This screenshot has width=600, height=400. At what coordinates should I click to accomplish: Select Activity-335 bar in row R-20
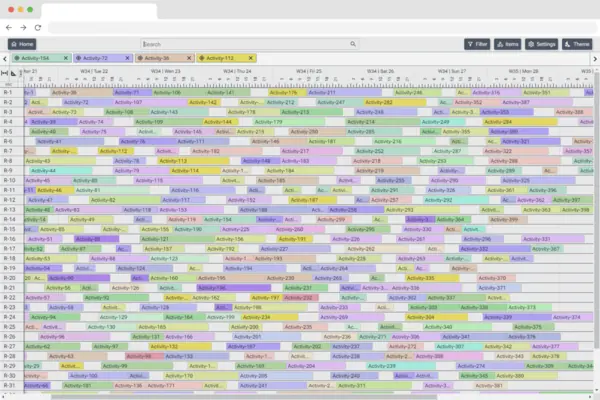(x=432, y=278)
